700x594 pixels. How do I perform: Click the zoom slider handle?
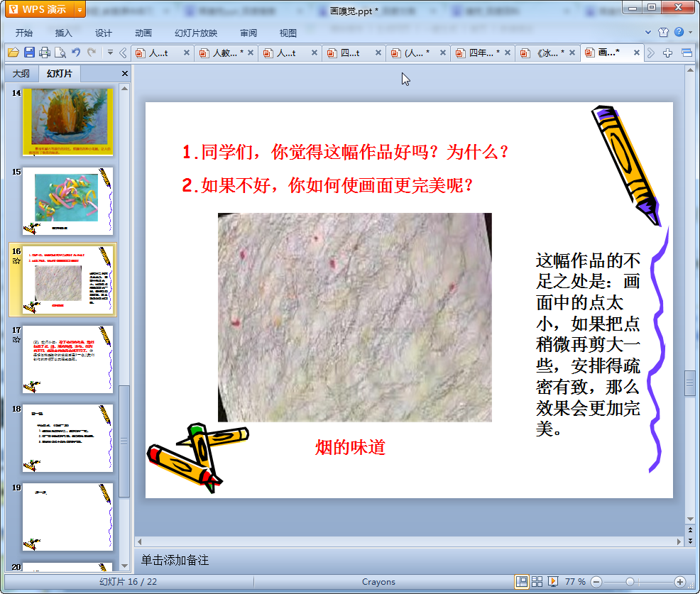[x=630, y=581]
